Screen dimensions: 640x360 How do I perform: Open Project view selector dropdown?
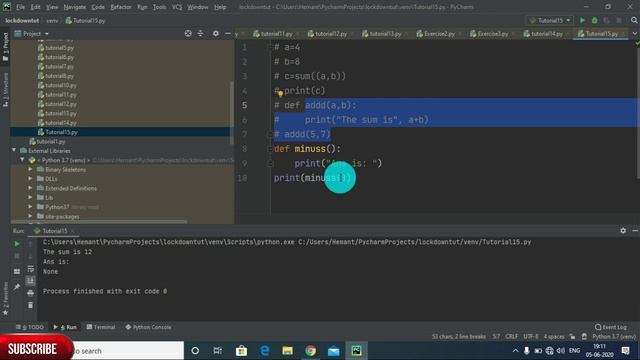[x=32, y=33]
